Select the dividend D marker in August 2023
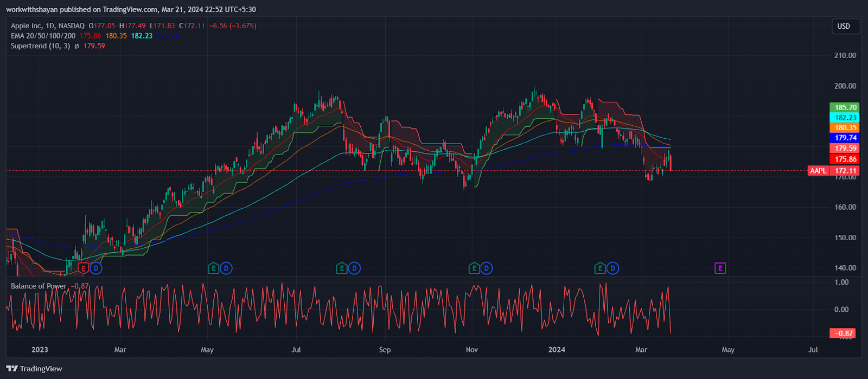Viewport: 868px width, 379px height. click(x=354, y=268)
